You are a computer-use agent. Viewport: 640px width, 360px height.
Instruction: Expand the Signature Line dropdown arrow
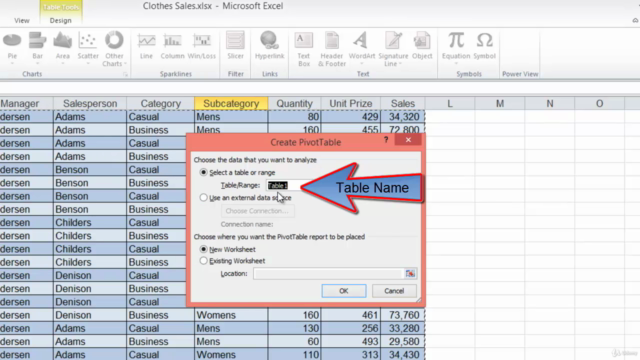[x=400, y=64]
